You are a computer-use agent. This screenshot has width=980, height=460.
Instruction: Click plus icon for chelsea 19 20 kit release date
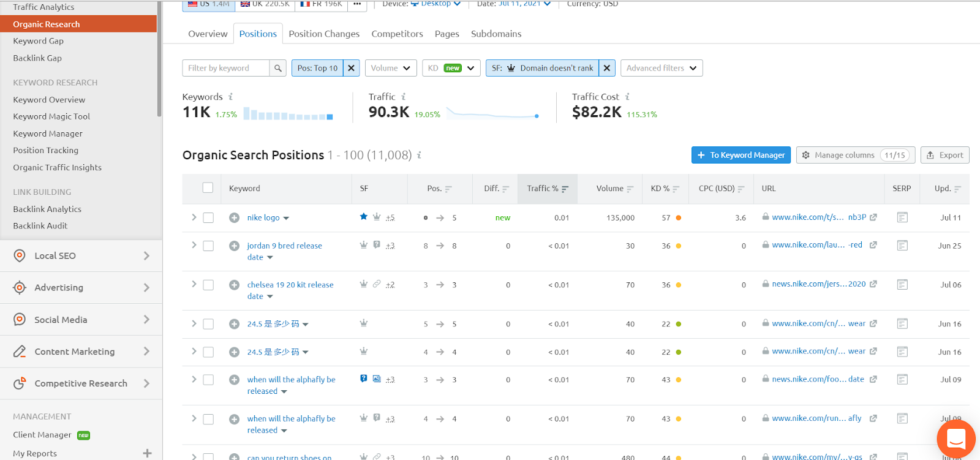click(234, 285)
